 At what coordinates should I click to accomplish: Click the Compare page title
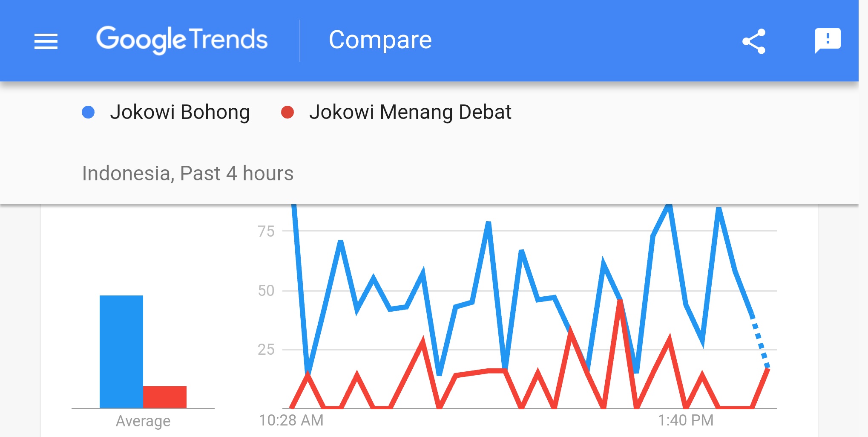(x=380, y=40)
